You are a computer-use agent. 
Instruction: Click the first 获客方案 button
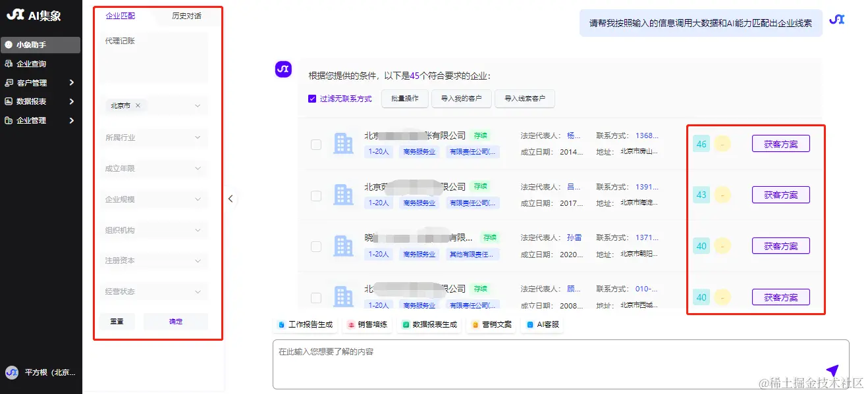click(x=780, y=143)
